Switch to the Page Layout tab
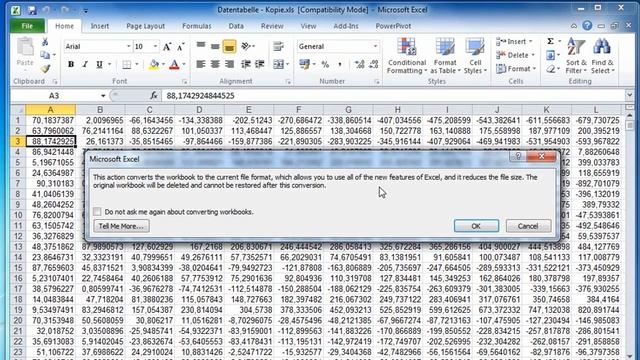The width and height of the screenshot is (640, 360). (145, 26)
